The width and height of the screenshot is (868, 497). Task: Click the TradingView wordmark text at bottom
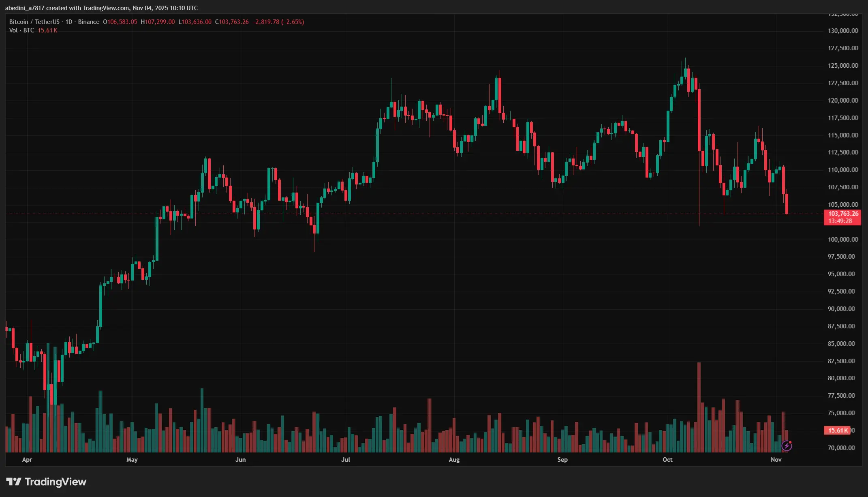(x=56, y=482)
